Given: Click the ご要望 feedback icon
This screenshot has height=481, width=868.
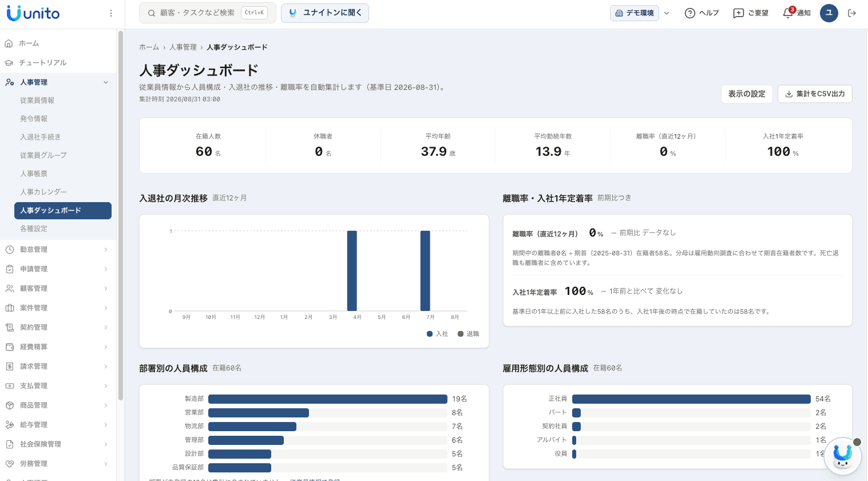Looking at the screenshot, I should pos(739,13).
